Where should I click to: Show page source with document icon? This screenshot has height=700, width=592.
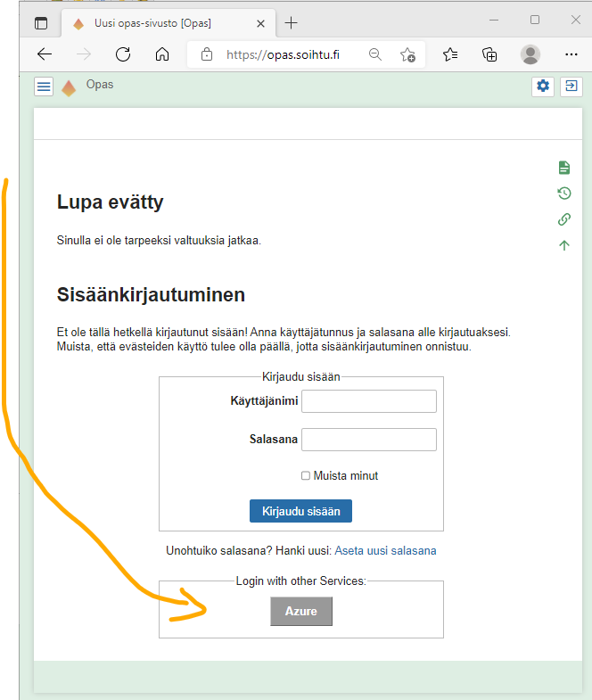(x=564, y=168)
